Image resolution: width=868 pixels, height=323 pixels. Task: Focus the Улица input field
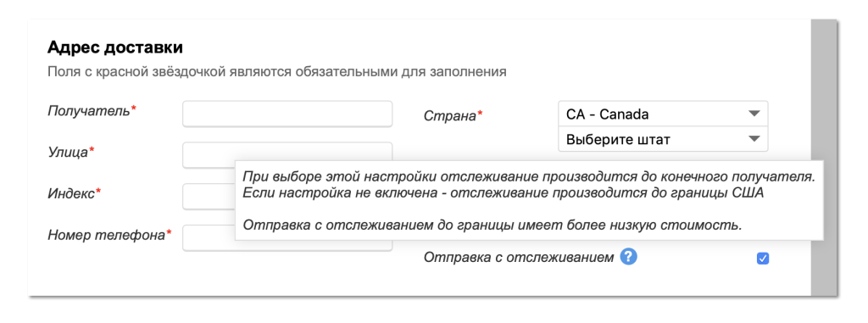287,154
